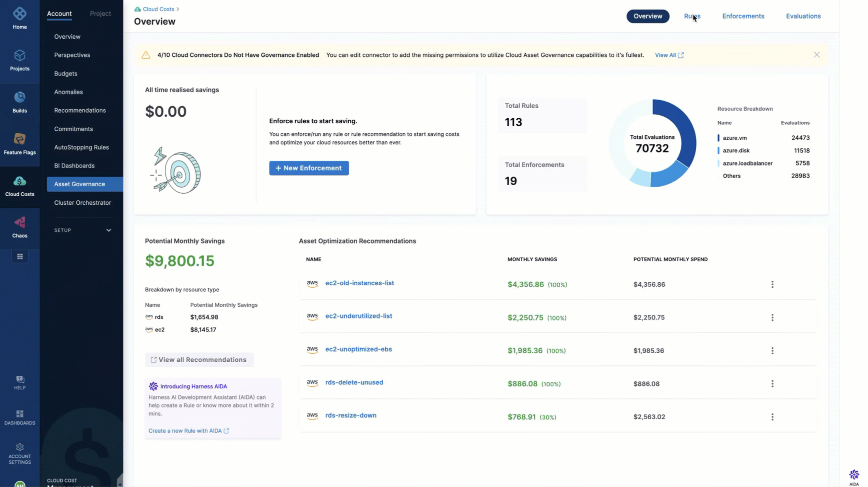Image resolution: width=868 pixels, height=487 pixels.
Task: Click the New Enforcement button
Action: click(309, 168)
